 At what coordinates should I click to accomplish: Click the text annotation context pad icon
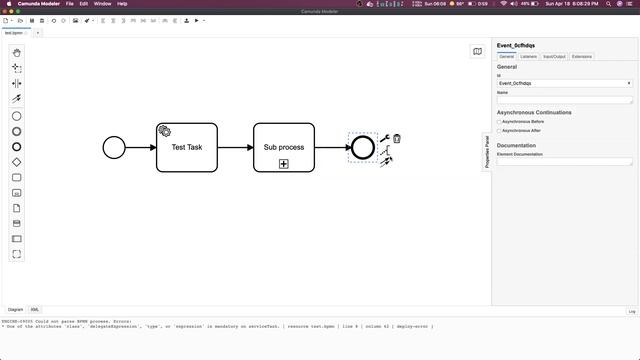(385, 151)
